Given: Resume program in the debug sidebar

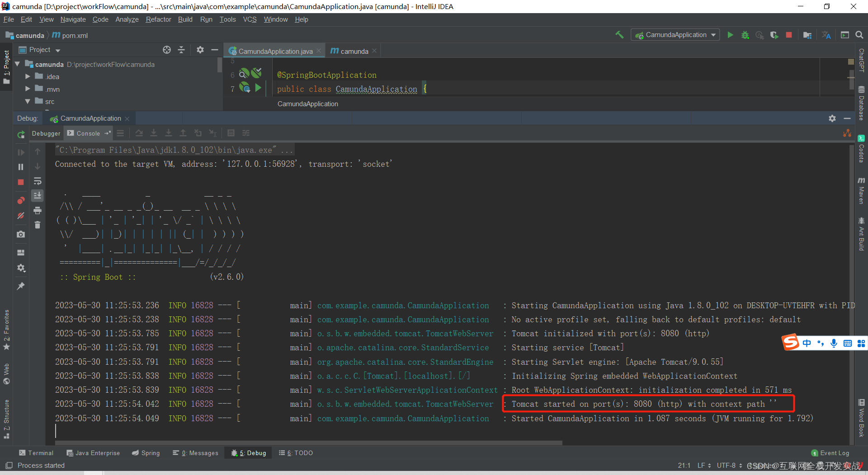Looking at the screenshot, I should pyautogui.click(x=21, y=152).
